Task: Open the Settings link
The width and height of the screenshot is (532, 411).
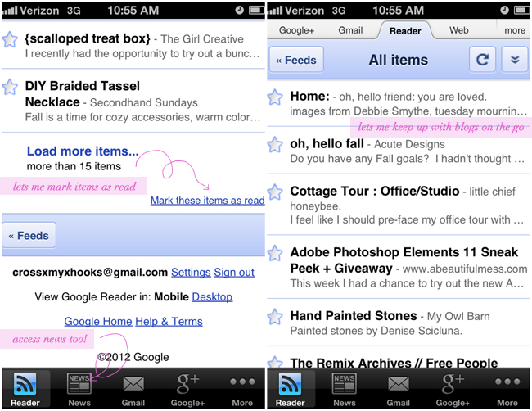Action: click(x=191, y=272)
